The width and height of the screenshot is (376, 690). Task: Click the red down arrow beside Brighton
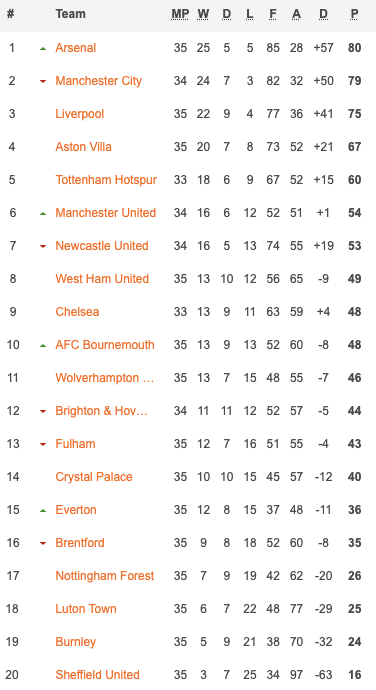[43, 411]
